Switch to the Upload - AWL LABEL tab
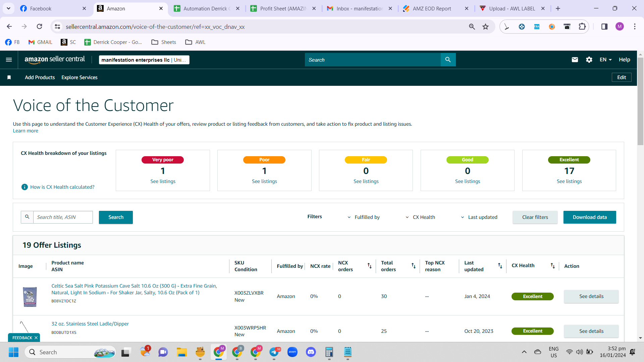644x362 pixels. pyautogui.click(x=513, y=8)
